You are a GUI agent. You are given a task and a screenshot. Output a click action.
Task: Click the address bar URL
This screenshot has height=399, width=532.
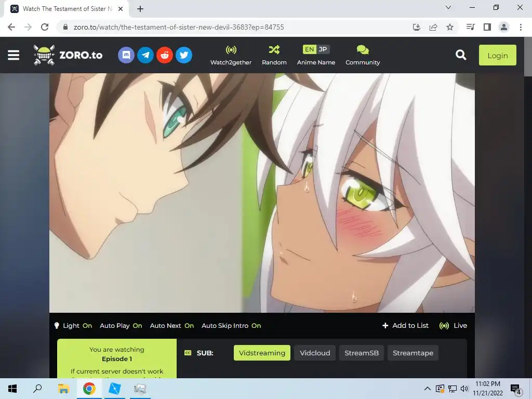tap(179, 27)
